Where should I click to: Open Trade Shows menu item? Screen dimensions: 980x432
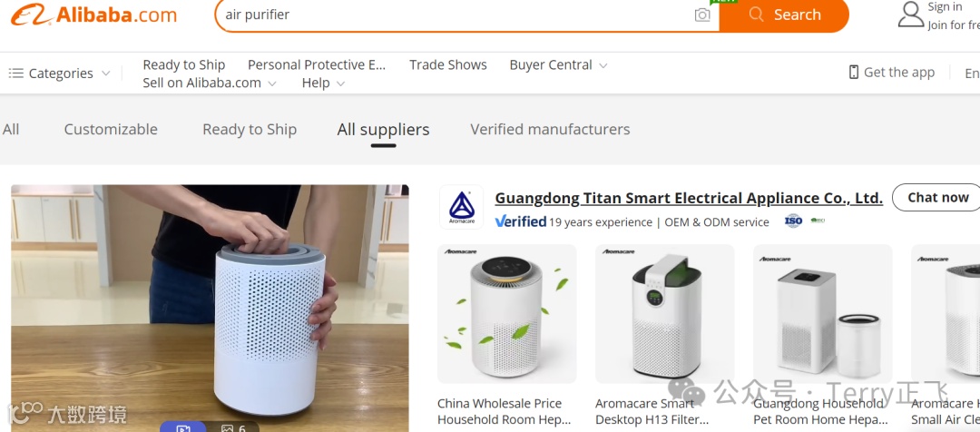point(448,65)
